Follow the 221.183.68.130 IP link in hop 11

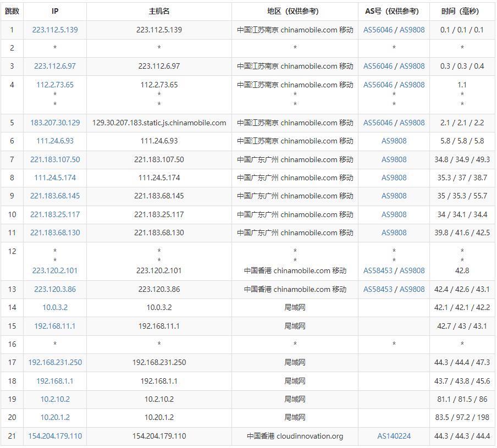[55, 233]
